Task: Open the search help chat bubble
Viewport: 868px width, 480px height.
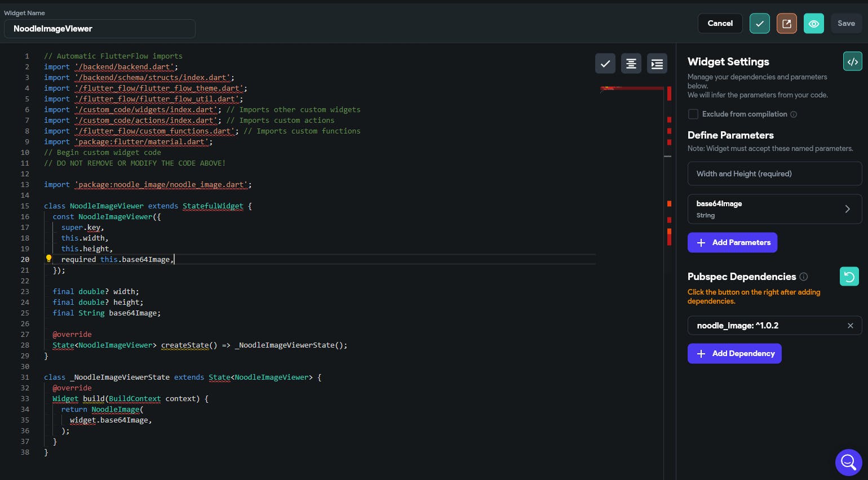Action: coord(848,462)
